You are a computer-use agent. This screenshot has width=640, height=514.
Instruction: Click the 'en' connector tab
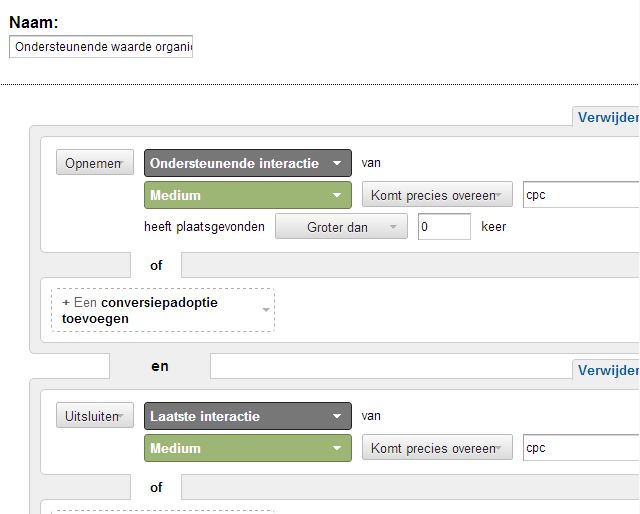coord(160,366)
